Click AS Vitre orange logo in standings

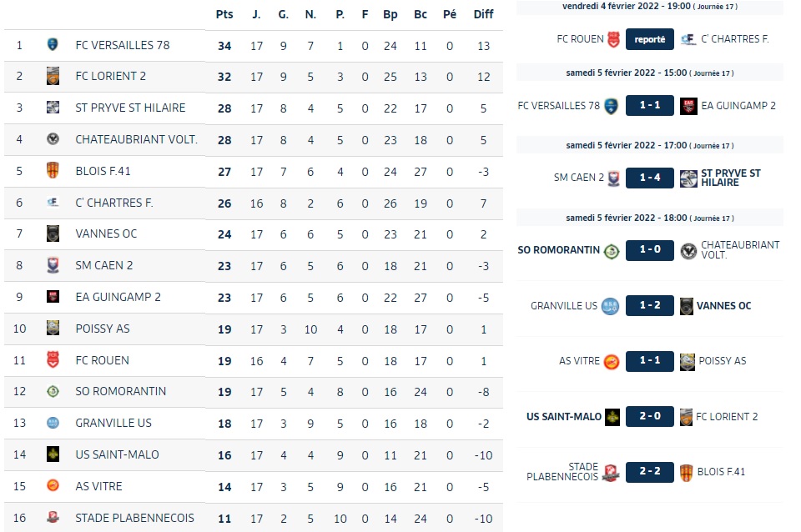coord(53,485)
